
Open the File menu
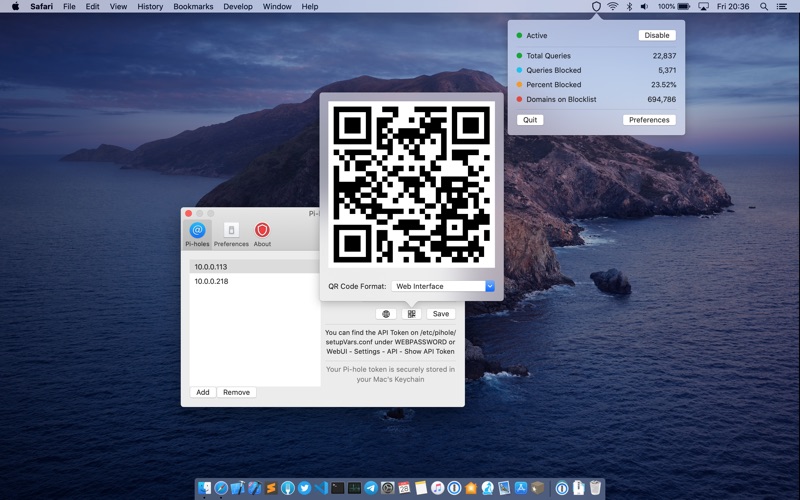click(69, 7)
